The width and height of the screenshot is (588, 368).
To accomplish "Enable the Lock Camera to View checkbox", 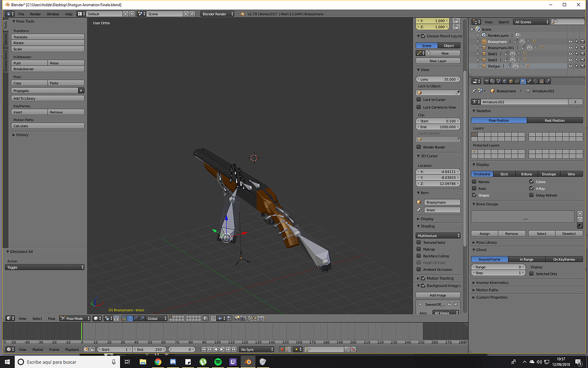I will coord(419,107).
